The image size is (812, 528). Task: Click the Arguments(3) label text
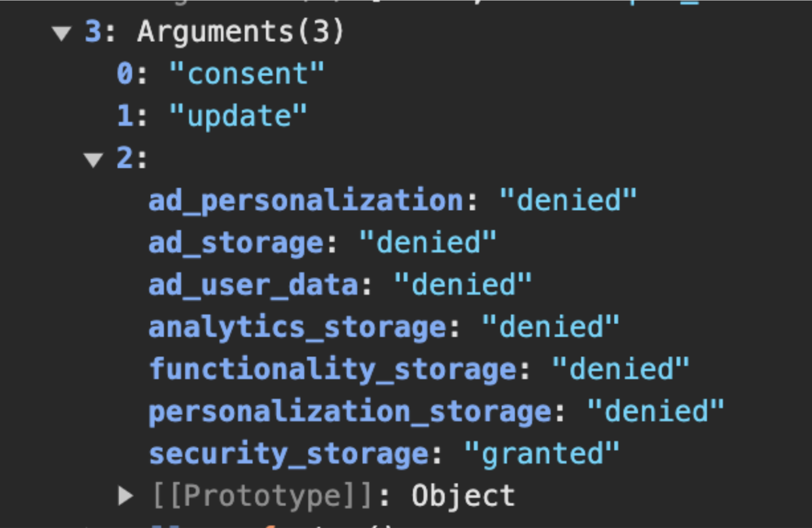pos(241,31)
